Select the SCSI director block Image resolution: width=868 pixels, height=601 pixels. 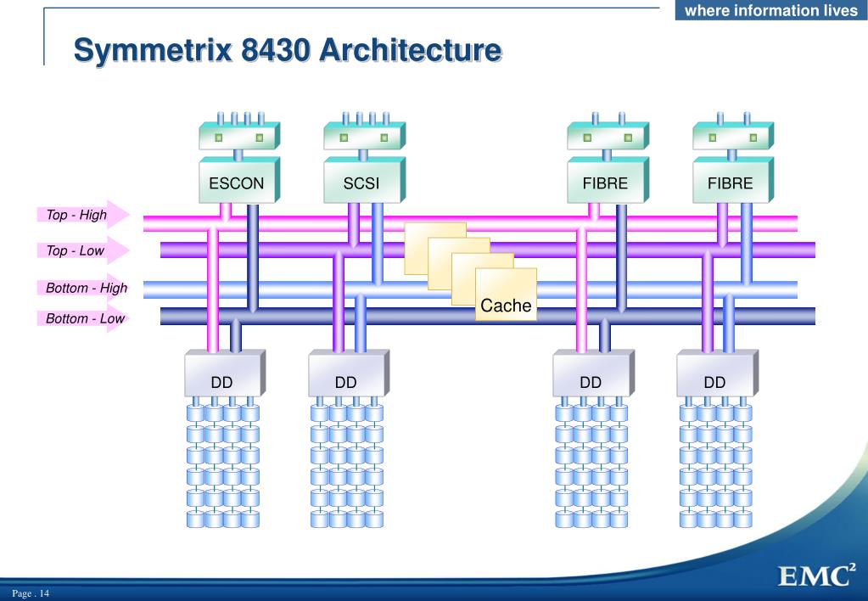(x=364, y=180)
